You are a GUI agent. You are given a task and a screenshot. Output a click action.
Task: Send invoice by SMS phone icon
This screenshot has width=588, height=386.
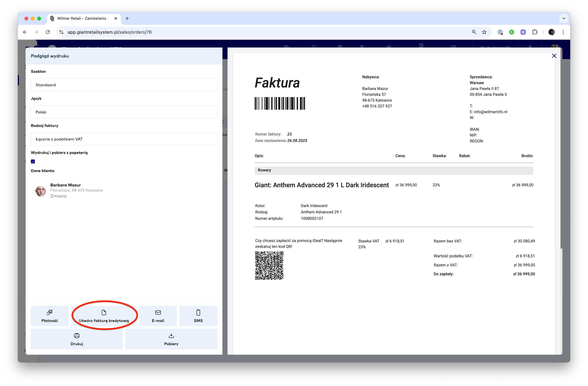pyautogui.click(x=198, y=312)
